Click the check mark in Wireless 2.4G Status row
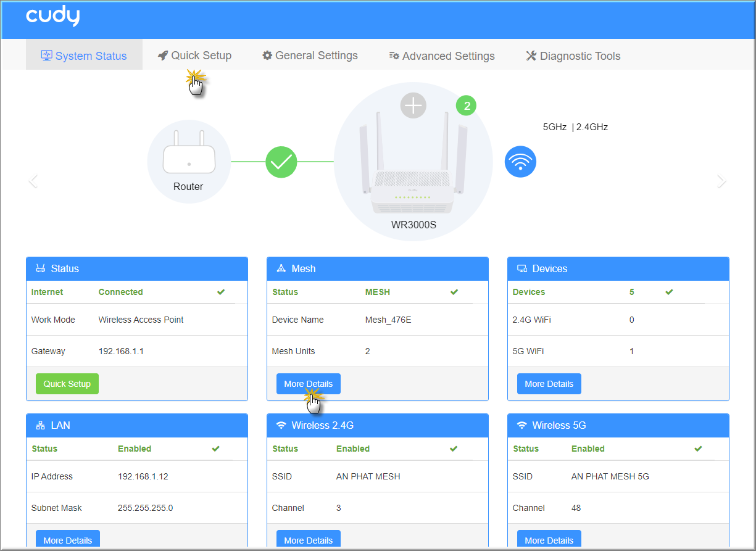Viewport: 756px width, 551px height. [454, 449]
